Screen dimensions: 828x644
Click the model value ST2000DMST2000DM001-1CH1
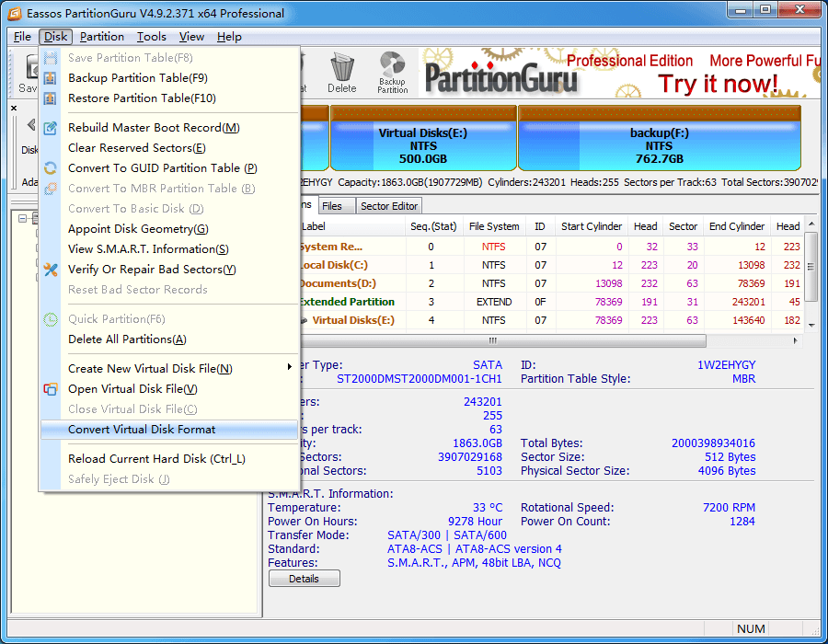click(420, 379)
